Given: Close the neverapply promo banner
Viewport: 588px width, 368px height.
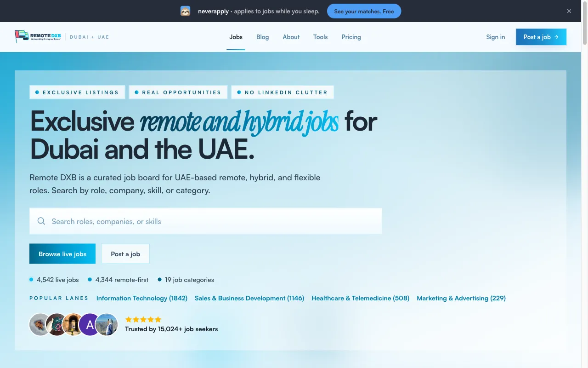Looking at the screenshot, I should pyautogui.click(x=569, y=11).
